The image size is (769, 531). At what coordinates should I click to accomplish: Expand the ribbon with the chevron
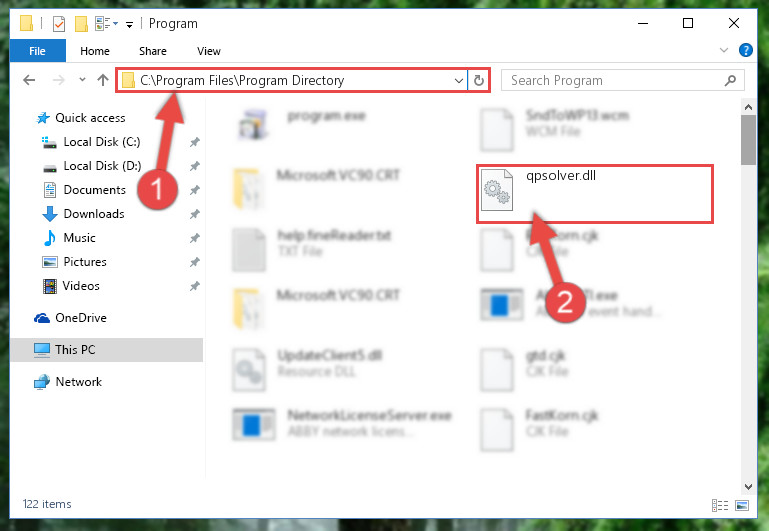[x=723, y=50]
